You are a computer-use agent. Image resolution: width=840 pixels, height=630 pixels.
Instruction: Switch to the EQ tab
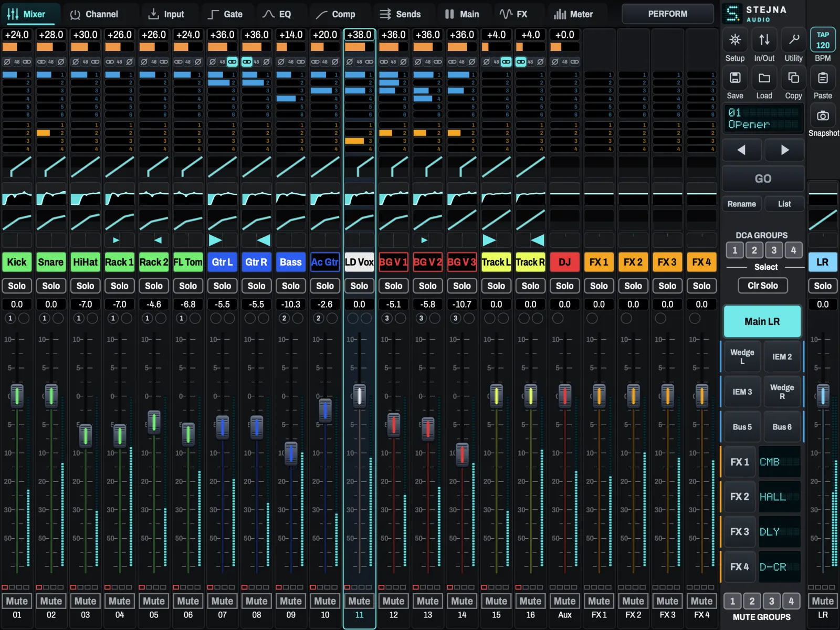click(x=277, y=14)
